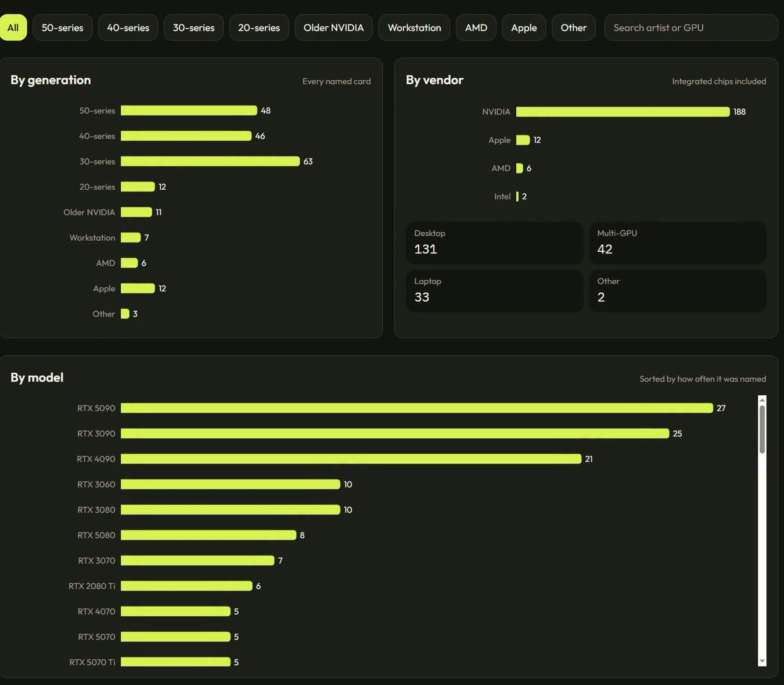Click the Older NVIDIA generation bar

tap(136, 212)
